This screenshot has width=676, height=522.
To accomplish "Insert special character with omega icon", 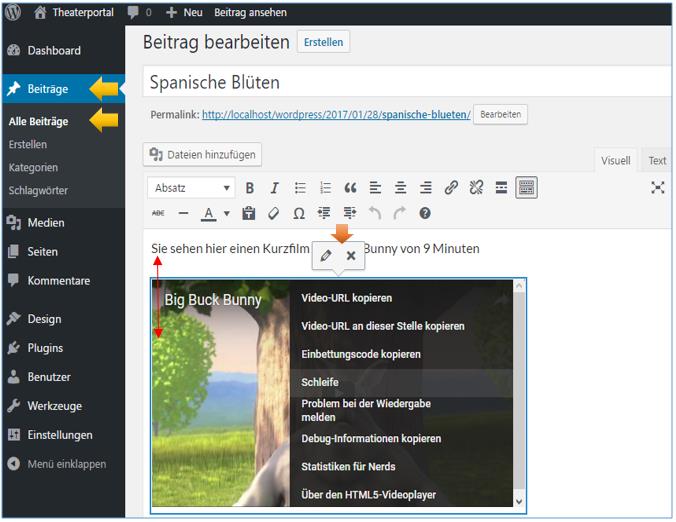I will [x=299, y=213].
